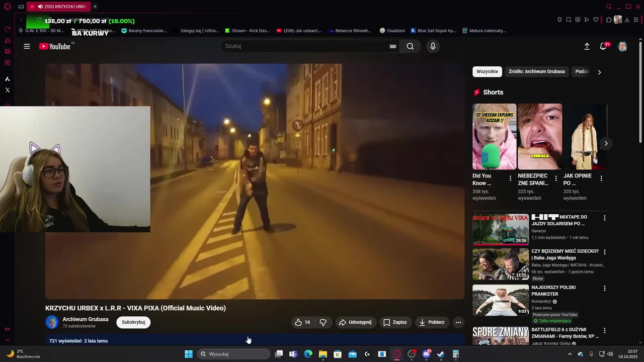This screenshot has width=644, height=362.
Task: Open the Opera easy setup menu icon
Action: tap(636, 20)
